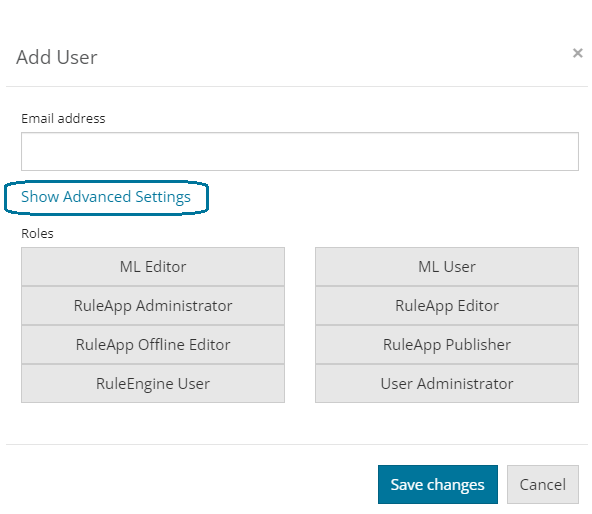Toggle the ML User role
Screen dimensions: 592x514
pos(447,267)
